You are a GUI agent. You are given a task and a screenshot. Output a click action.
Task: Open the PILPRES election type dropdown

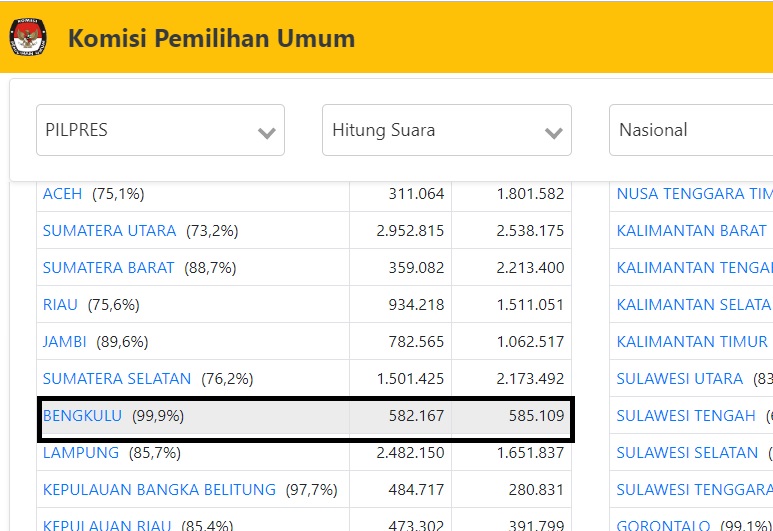click(x=160, y=130)
